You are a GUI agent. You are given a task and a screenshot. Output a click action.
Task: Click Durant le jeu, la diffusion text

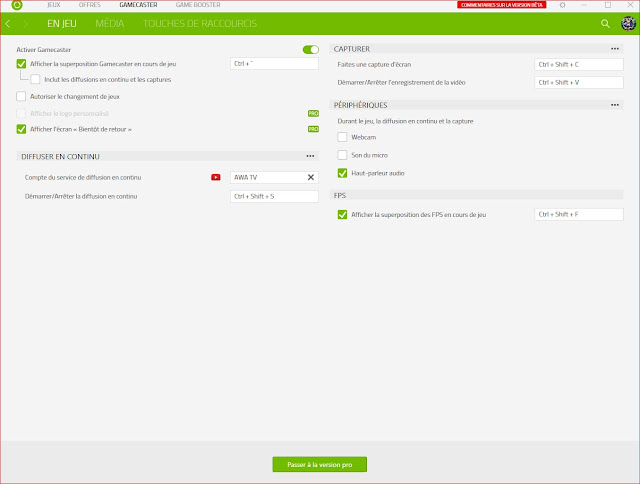point(405,121)
